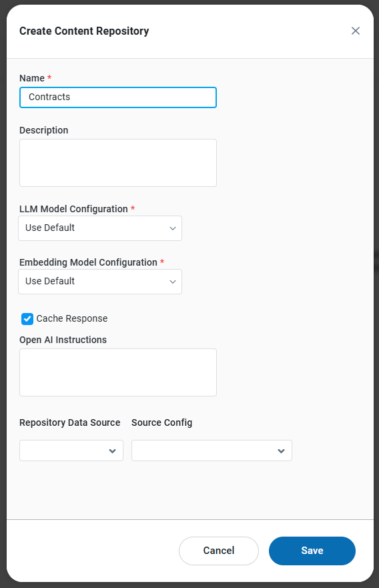
Task: Open the LLM Model Configuration Use Default dropdown
Action: coord(100,228)
